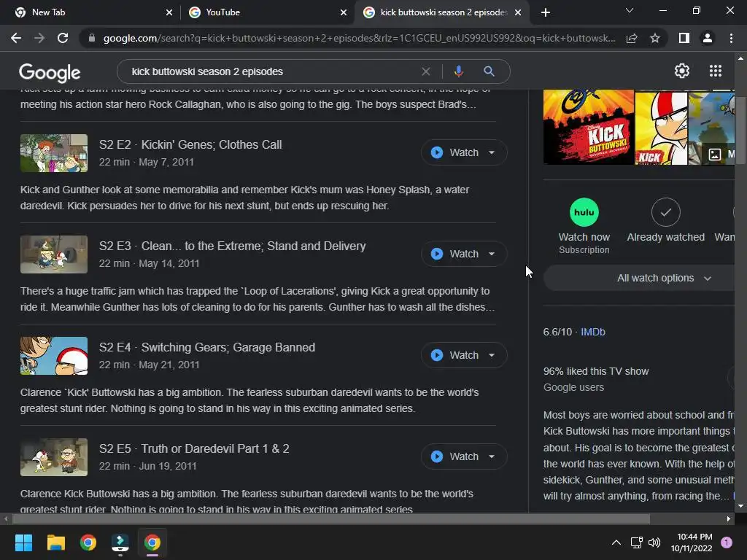Screen dimensions: 747x560
Task: Close the YouTube tab
Action: pyautogui.click(x=344, y=12)
